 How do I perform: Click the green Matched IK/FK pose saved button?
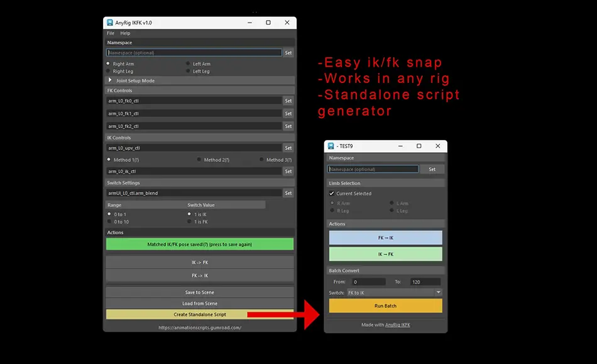coord(199,244)
